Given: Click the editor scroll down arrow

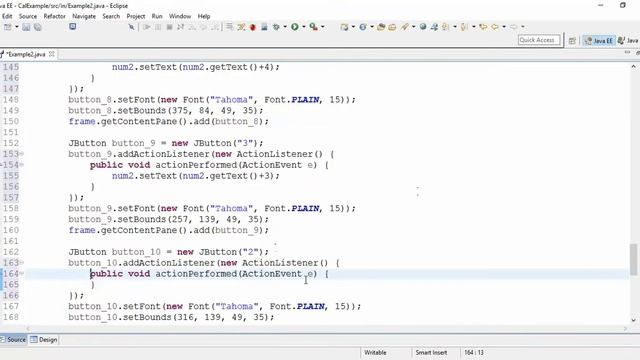Looking at the screenshot, I should [633, 320].
